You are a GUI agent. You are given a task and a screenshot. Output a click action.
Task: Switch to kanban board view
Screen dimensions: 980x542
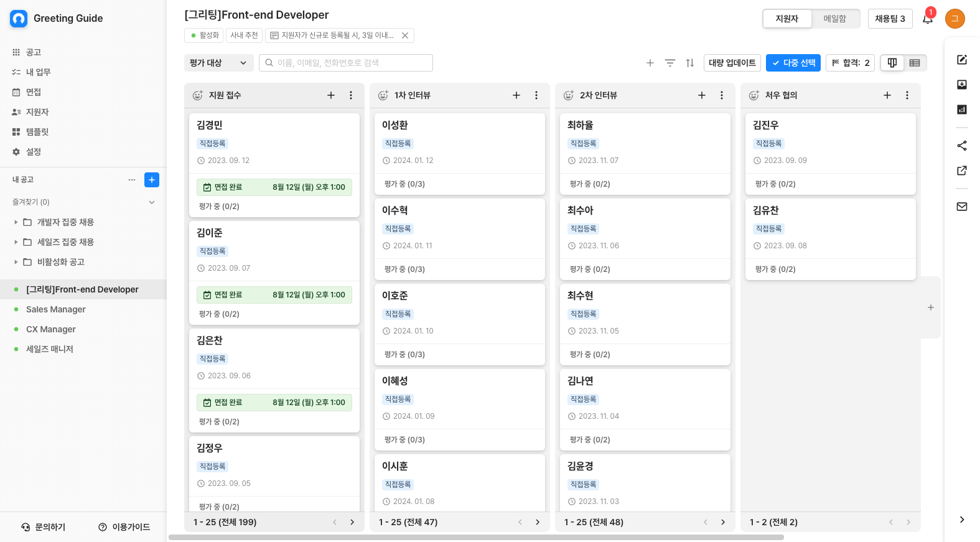(x=892, y=63)
